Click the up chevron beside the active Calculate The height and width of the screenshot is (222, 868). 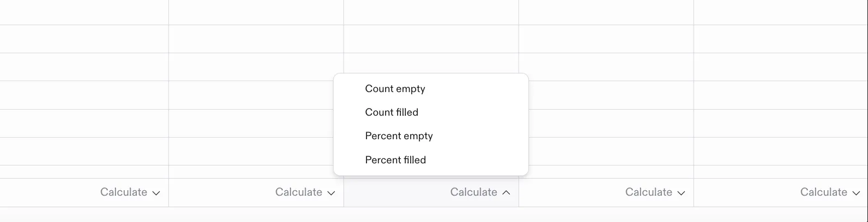tap(506, 192)
